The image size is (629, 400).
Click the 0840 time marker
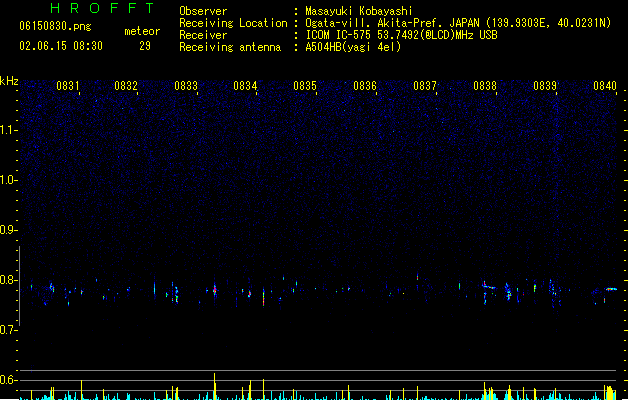tap(605, 86)
